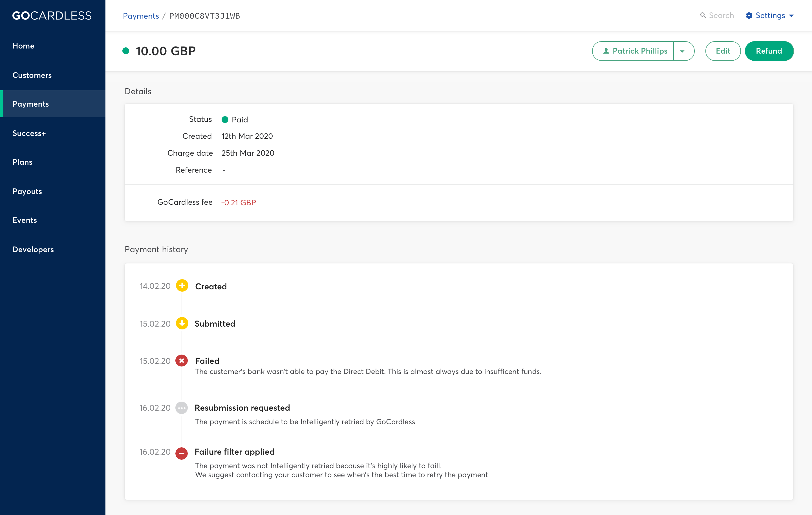Click the red minus Failure filter icon

pyautogui.click(x=182, y=453)
